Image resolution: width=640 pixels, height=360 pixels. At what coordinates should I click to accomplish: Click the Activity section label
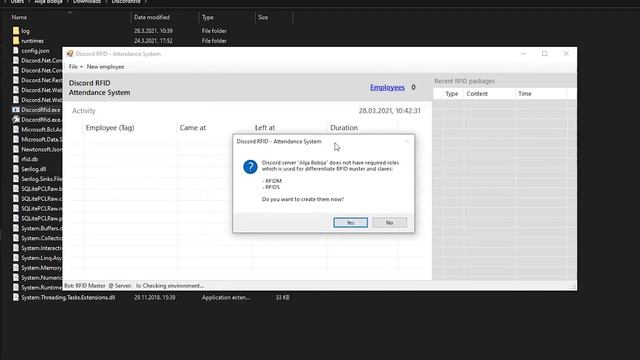(x=84, y=111)
